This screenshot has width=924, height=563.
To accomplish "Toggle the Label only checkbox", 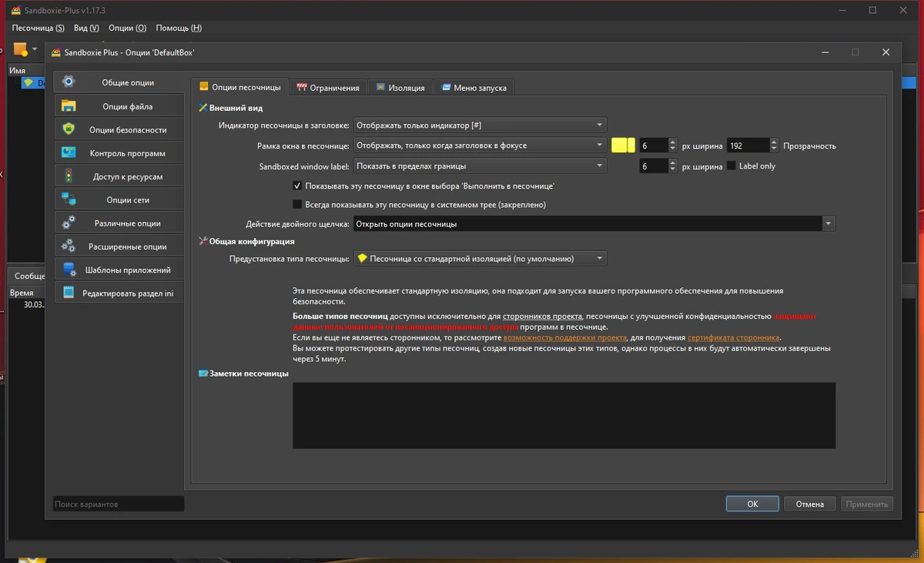I will (731, 166).
